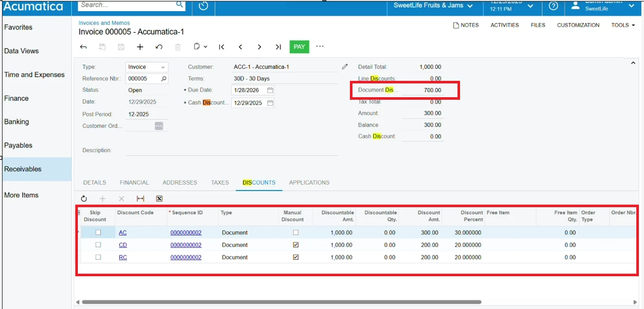Expand the business date dropdown
This screenshot has height=309, width=644.
click(x=530, y=6)
